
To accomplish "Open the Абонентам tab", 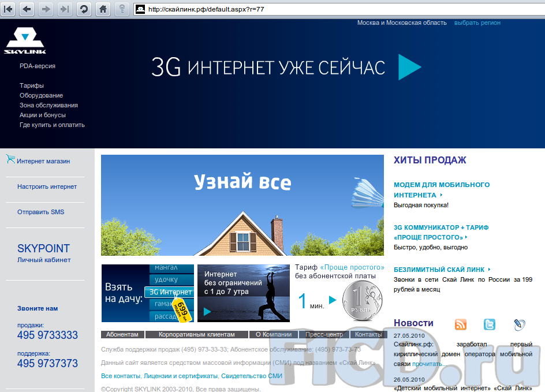I will point(122,334).
